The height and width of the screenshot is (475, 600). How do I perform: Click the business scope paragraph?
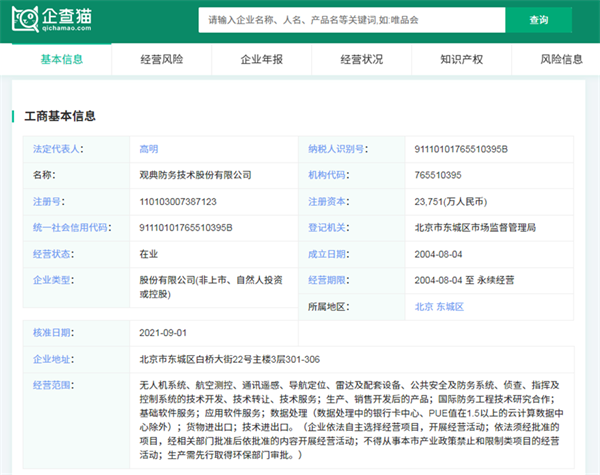351,420
